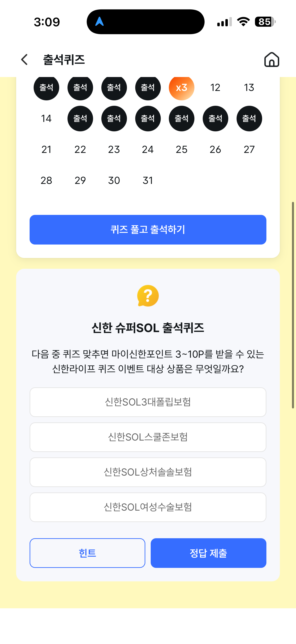The image size is (296, 644).
Task: Tap the yellow question mark icon
Action: [x=148, y=296]
